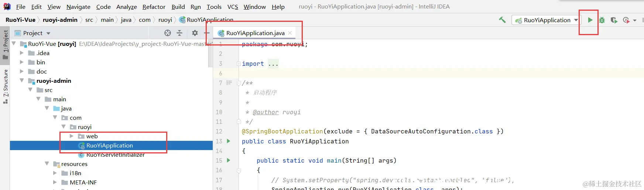Open the VCS menu
Image resolution: width=644 pixels, height=190 pixels.
point(233,7)
